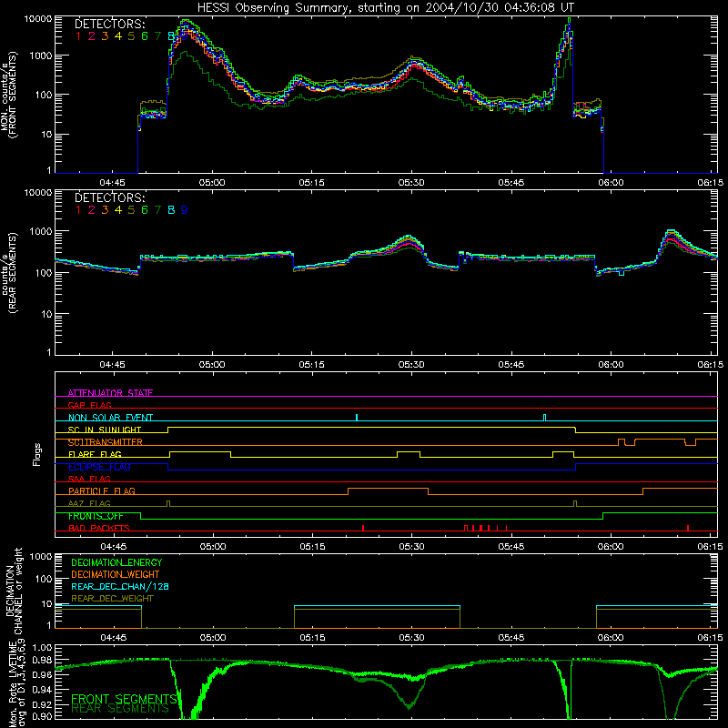Click the FRONT SEGMENTS legend in livetime plot
The height and width of the screenshot is (728, 728).
click(x=124, y=699)
